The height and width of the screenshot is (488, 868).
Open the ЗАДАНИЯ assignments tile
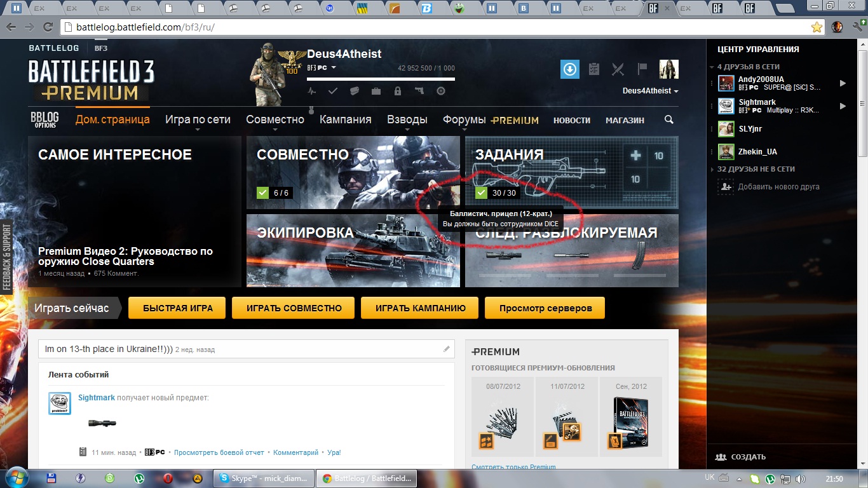[572, 172]
